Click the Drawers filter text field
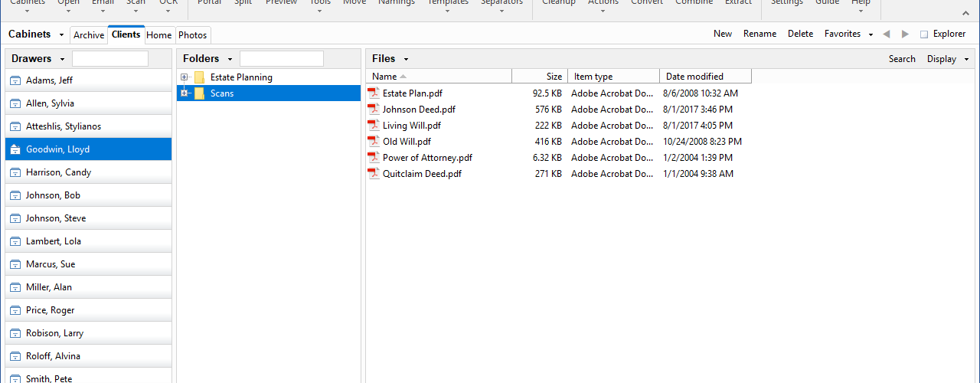Viewport: 980px width, 383px height. (110, 59)
